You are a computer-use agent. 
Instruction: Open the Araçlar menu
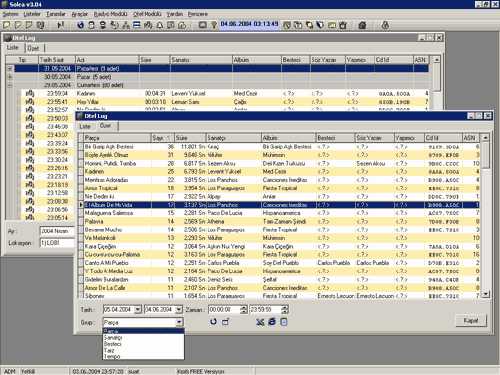click(x=80, y=14)
